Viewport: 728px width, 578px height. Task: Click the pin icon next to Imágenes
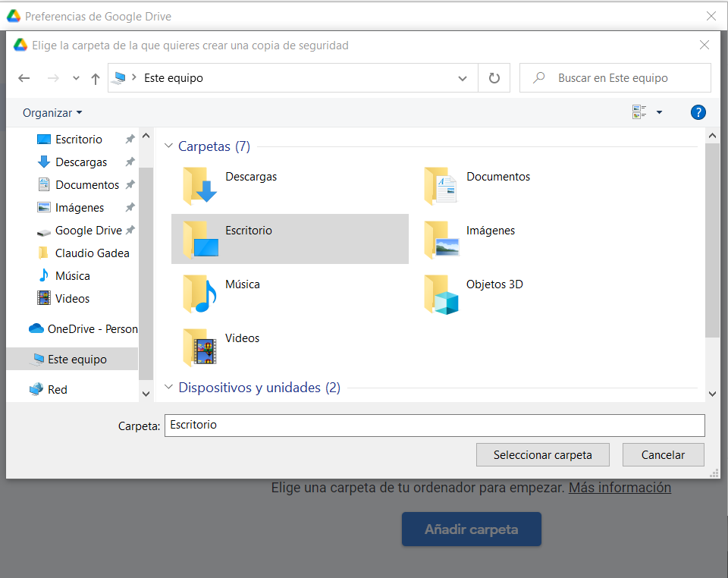coord(130,207)
